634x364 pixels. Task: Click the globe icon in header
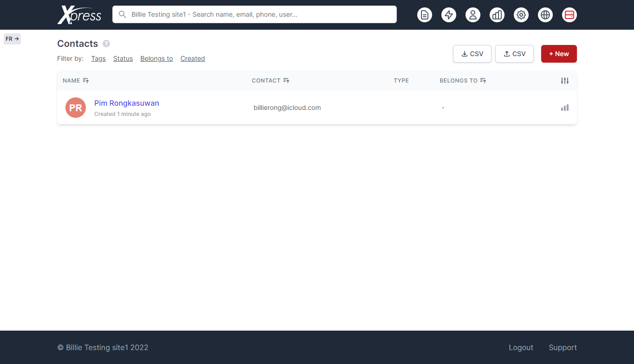tap(545, 15)
